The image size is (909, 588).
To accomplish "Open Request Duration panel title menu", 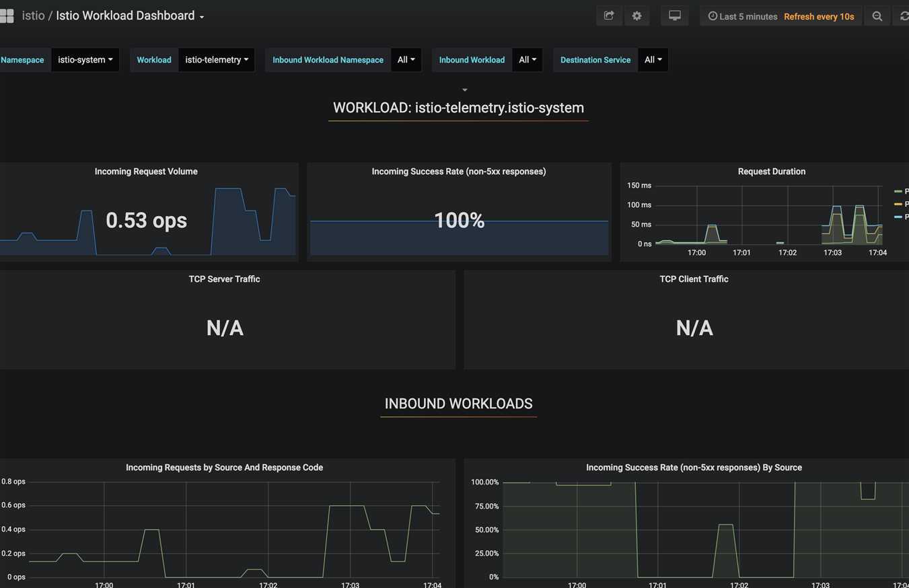I will 771,172.
